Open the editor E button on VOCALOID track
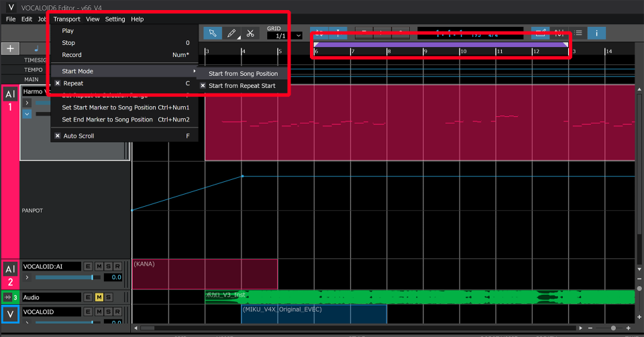This screenshot has height=337, width=644. coord(88,311)
